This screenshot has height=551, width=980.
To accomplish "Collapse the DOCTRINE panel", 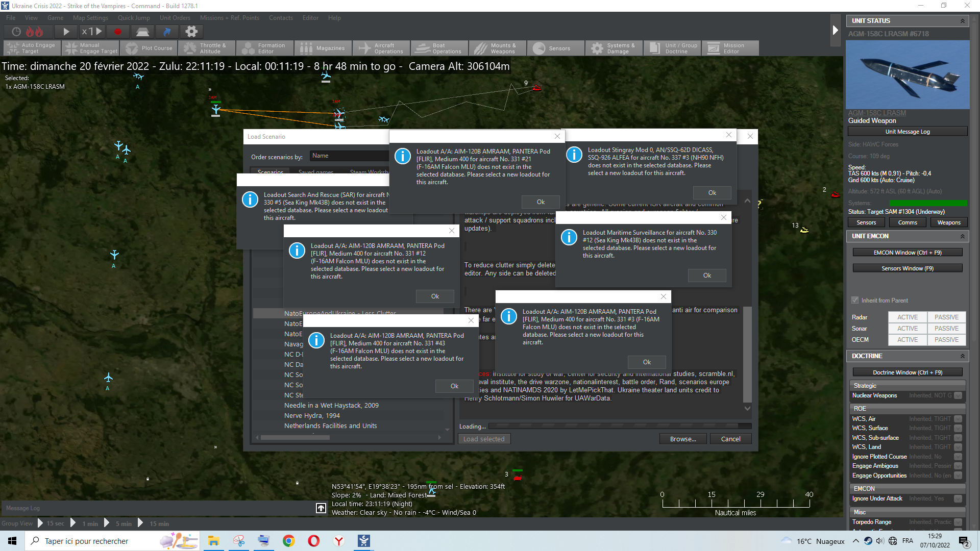I will point(963,356).
